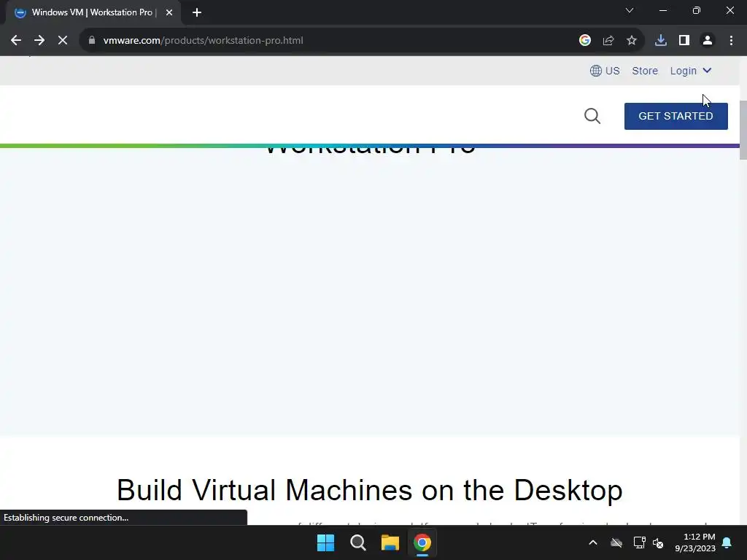Go forward using the browser forward arrow
The width and height of the screenshot is (747, 560).
pyautogui.click(x=39, y=41)
